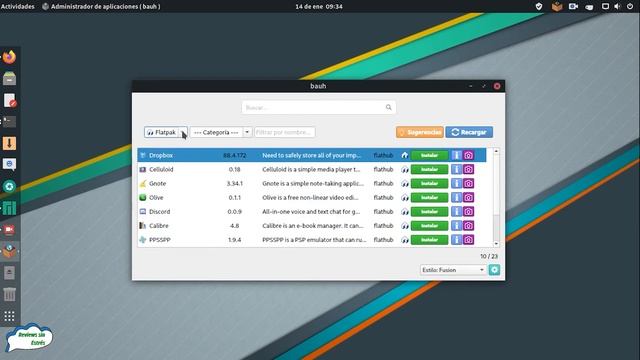
Task: Select the Calibre row name
Action: [x=159, y=226]
